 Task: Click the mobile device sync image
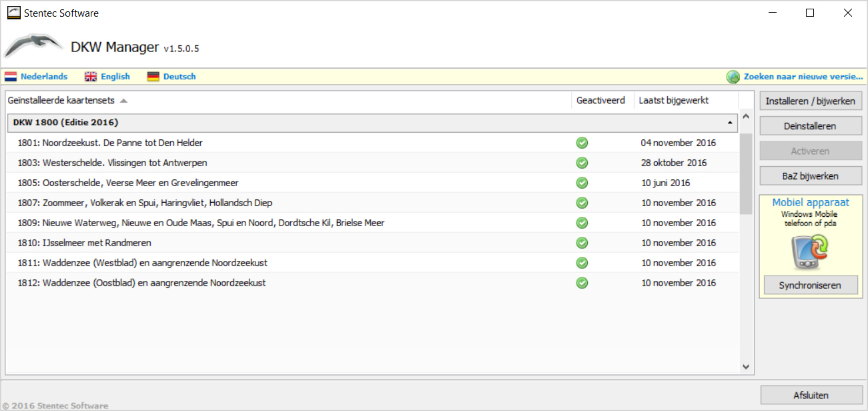[809, 252]
